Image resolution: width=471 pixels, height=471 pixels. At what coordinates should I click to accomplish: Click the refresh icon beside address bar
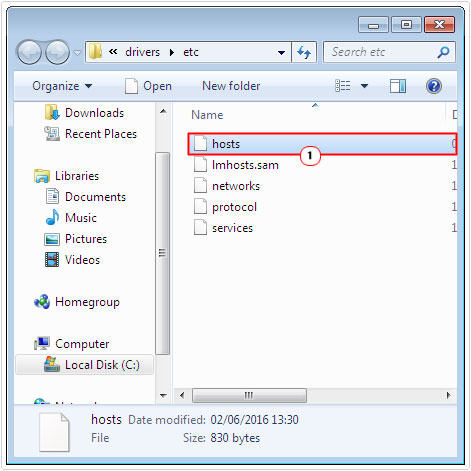(x=304, y=52)
